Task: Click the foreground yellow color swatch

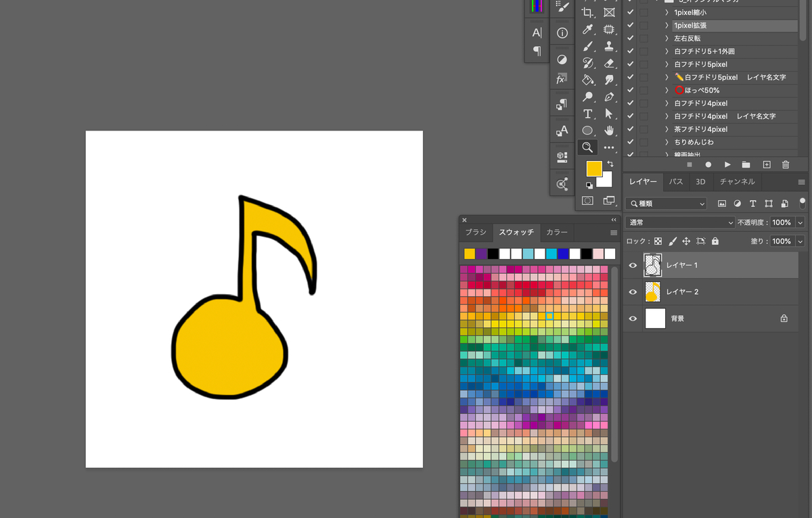Action: tap(593, 168)
